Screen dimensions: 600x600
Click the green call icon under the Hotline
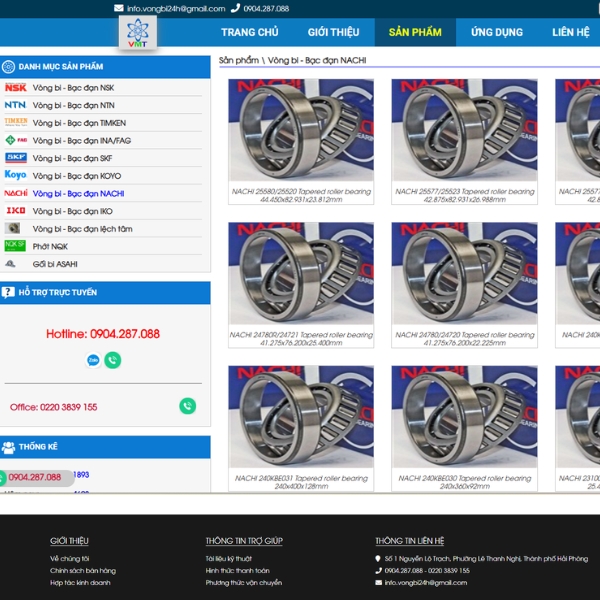coord(112,360)
